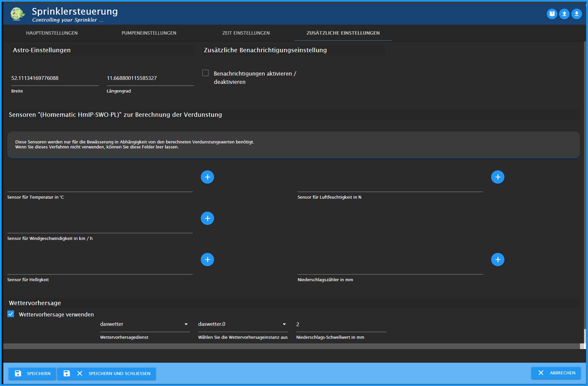Click the Astro-Einstellungen heading
This screenshot has width=588, height=386.
pos(42,50)
